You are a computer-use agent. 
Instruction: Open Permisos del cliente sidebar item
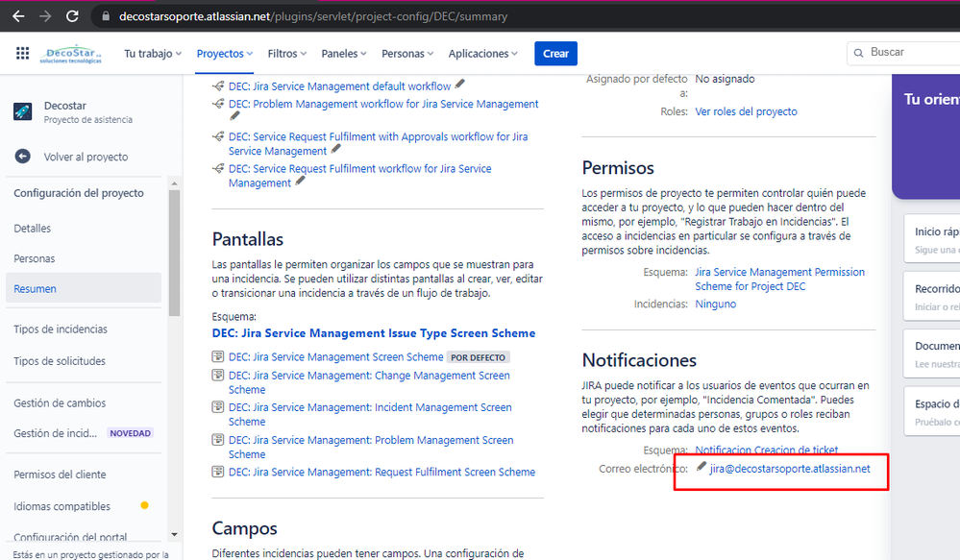click(x=60, y=475)
